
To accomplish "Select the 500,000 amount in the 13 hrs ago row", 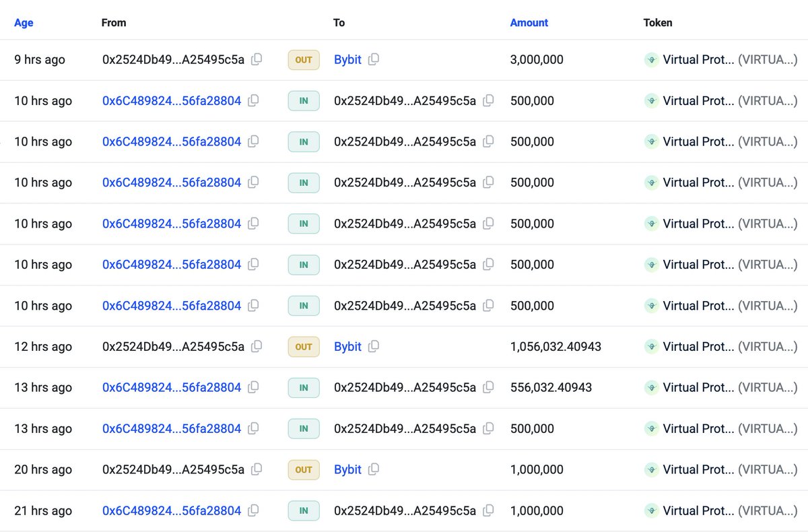I will tap(532, 428).
